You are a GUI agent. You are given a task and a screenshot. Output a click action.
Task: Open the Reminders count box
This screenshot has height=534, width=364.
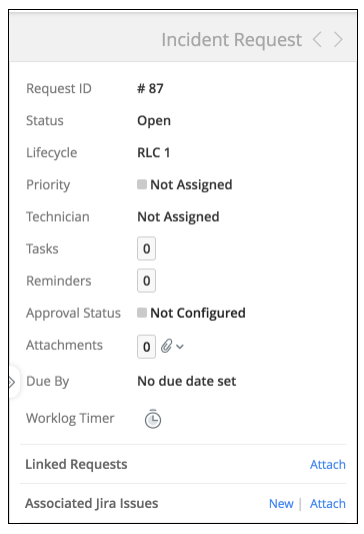[x=146, y=281]
